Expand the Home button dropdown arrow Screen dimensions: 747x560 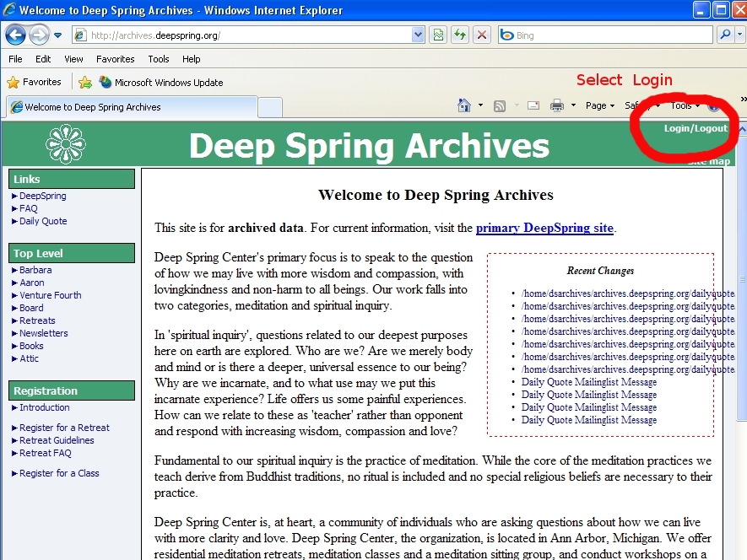click(x=480, y=105)
